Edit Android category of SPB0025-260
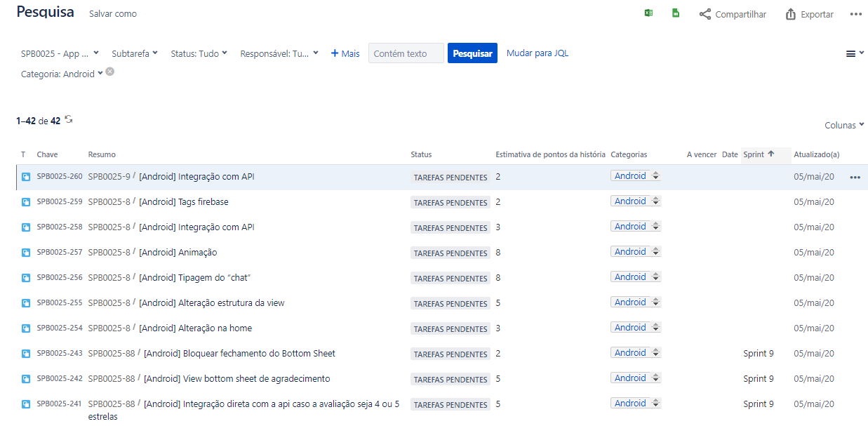 click(x=635, y=176)
